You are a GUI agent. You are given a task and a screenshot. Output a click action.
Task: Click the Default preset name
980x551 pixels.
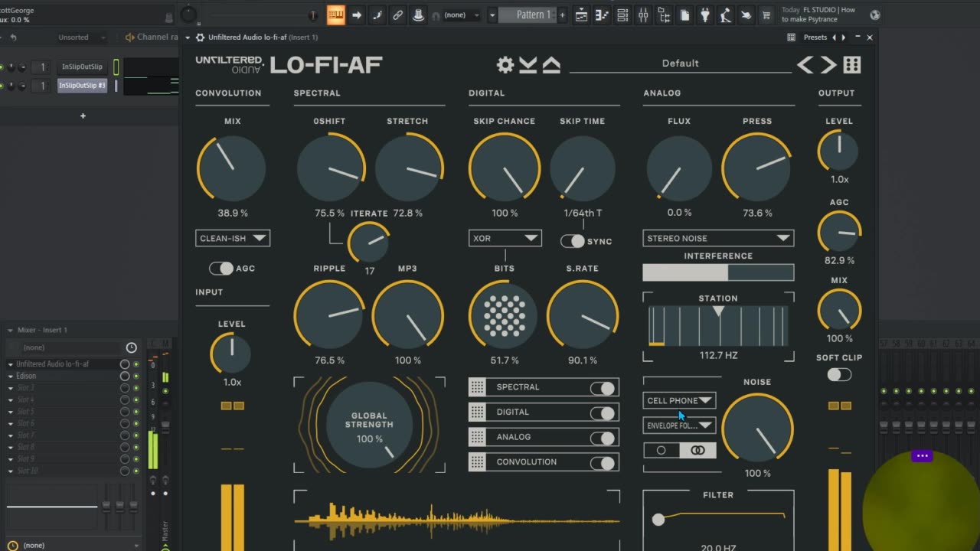pos(680,64)
